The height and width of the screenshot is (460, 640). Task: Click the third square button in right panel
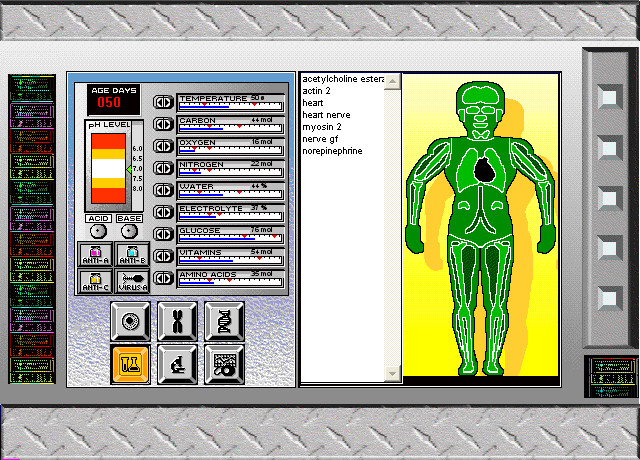coord(609,198)
